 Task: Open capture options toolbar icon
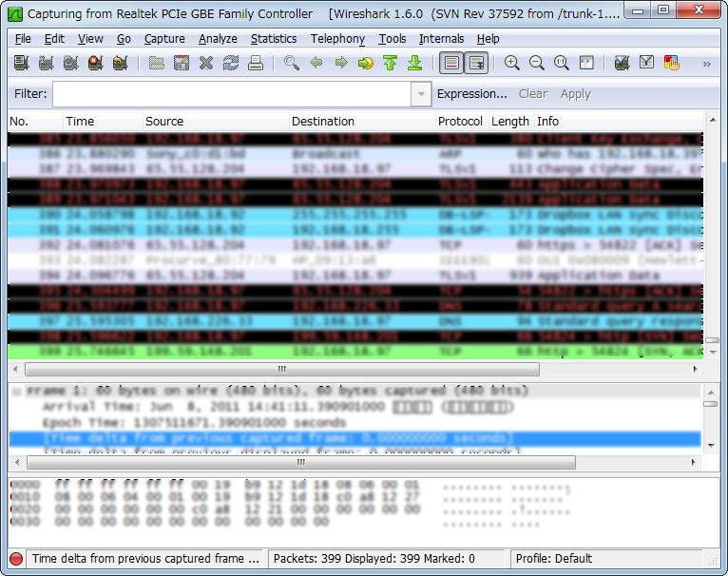[46, 63]
